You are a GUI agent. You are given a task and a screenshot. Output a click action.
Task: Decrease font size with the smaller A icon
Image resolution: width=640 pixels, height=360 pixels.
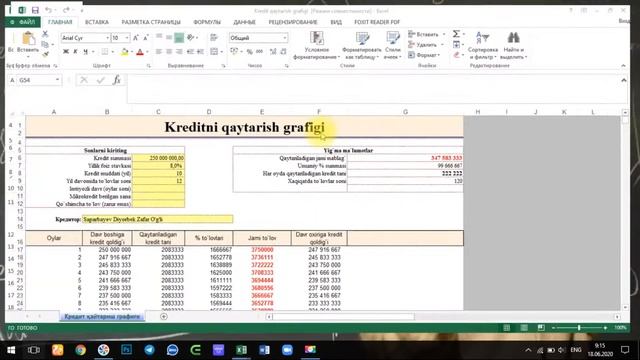click(145, 38)
